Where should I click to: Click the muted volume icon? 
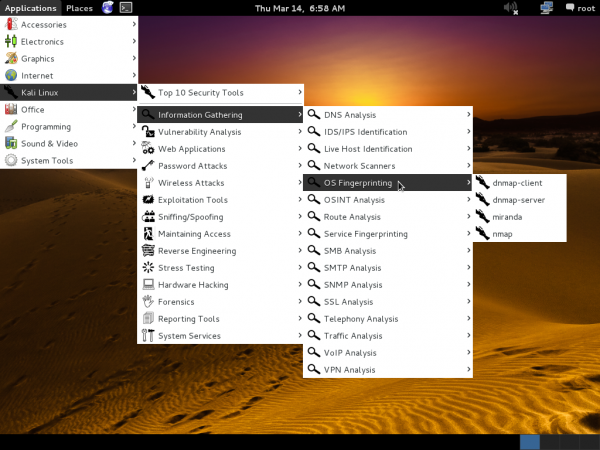(x=511, y=8)
